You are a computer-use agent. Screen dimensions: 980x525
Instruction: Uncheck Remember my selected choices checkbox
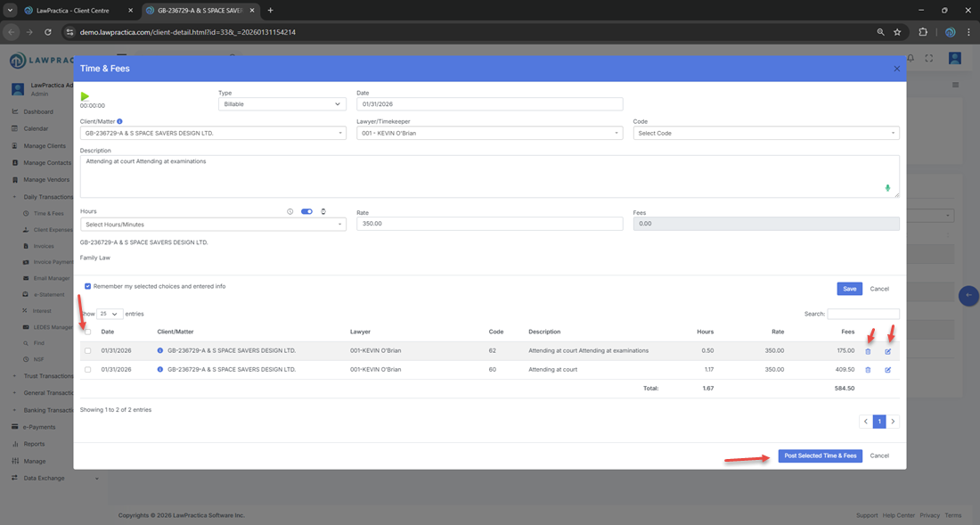coord(87,286)
